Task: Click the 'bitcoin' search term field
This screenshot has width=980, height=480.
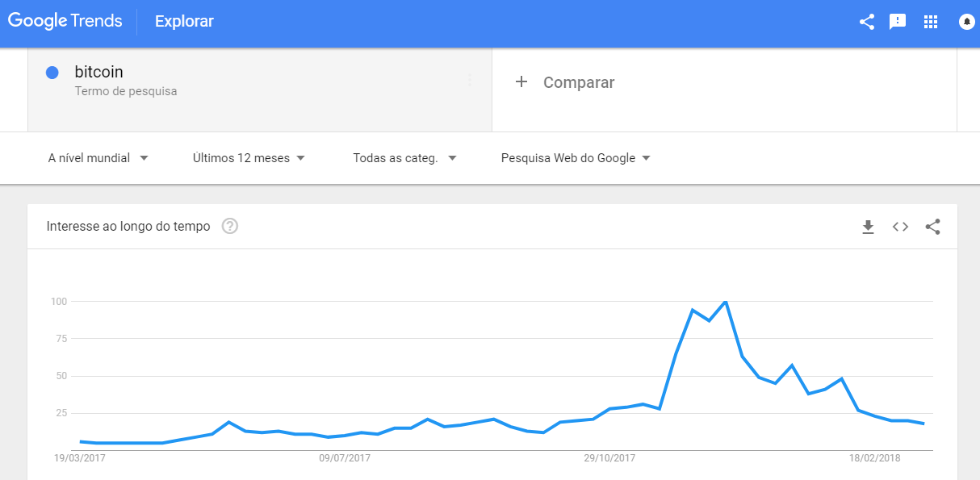Action: 99,72
